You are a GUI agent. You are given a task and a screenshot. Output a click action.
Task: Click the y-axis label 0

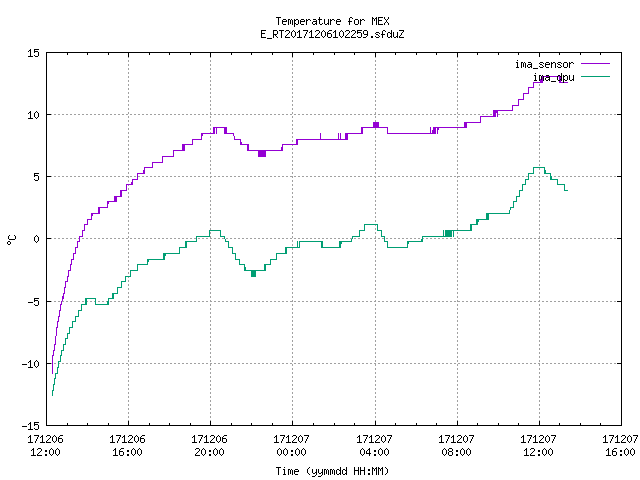[x=37, y=239]
